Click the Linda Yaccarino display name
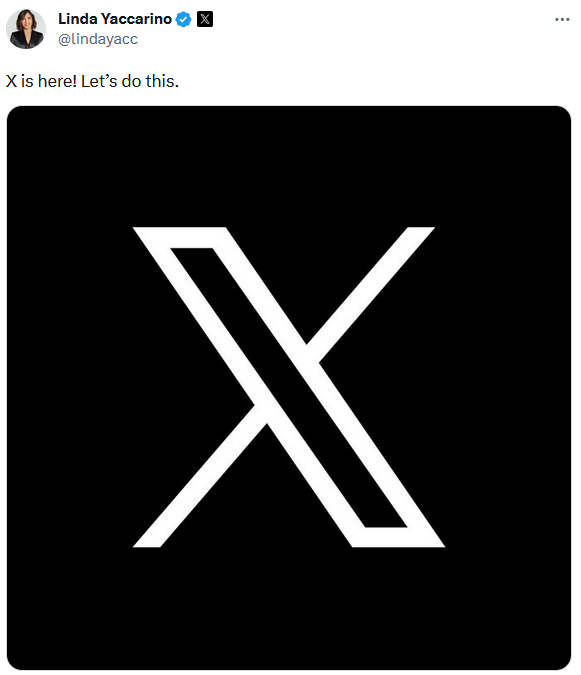 (x=115, y=19)
